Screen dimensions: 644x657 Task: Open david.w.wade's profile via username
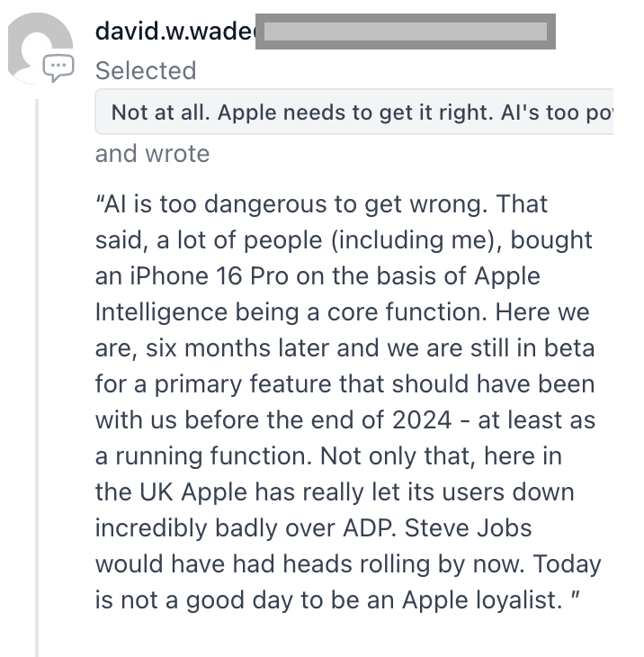pyautogui.click(x=175, y=31)
